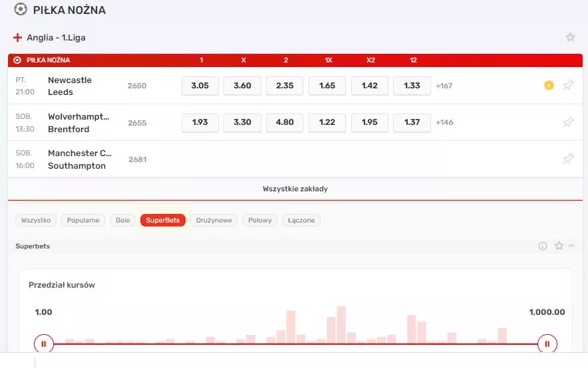Click the 1.00 minimum odds value
This screenshot has width=588, height=368.
(x=43, y=312)
